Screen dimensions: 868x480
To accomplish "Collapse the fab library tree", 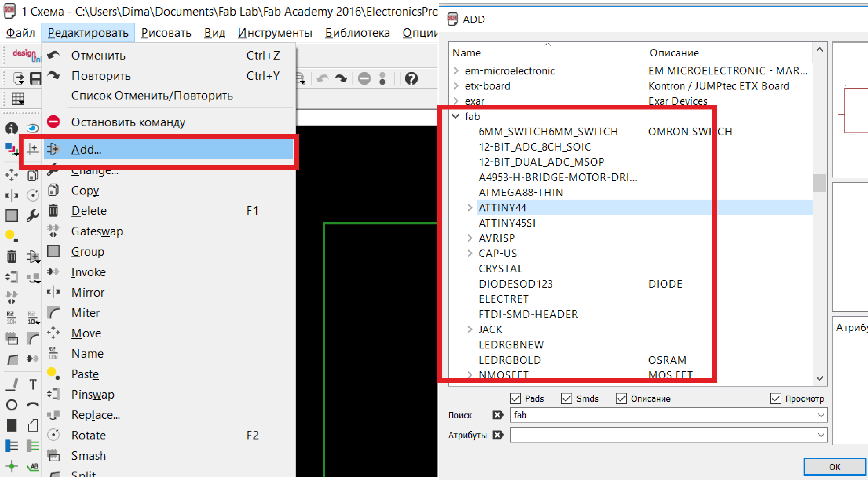I will click(456, 116).
